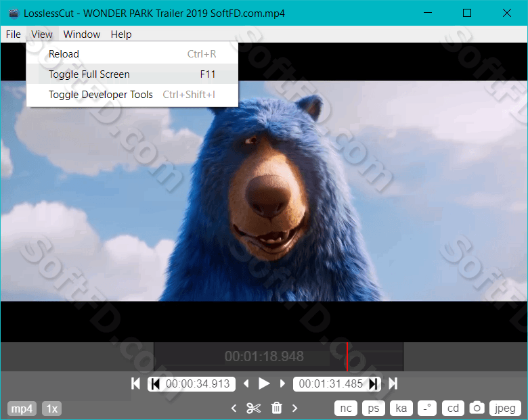Click the LosslessCut clapperboard app icon
This screenshot has height=420, width=528.
14,13
